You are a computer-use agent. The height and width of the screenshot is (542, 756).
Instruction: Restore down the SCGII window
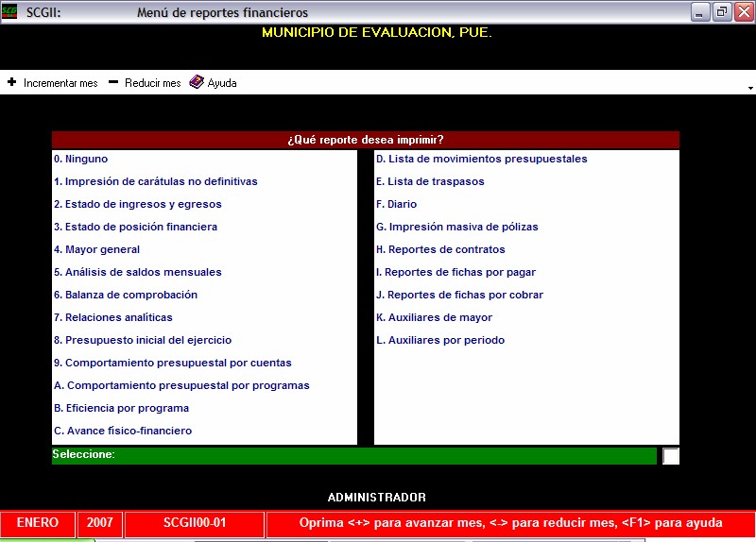(722, 12)
